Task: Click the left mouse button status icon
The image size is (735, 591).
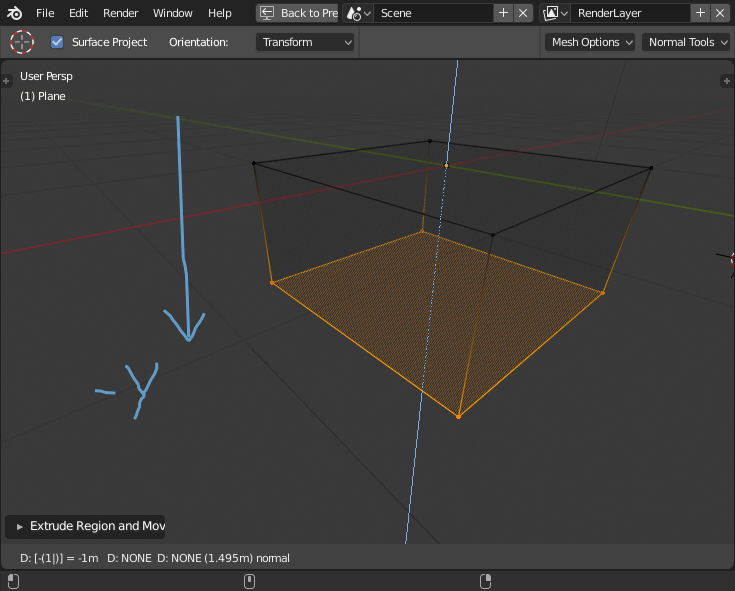Action: tap(13, 581)
